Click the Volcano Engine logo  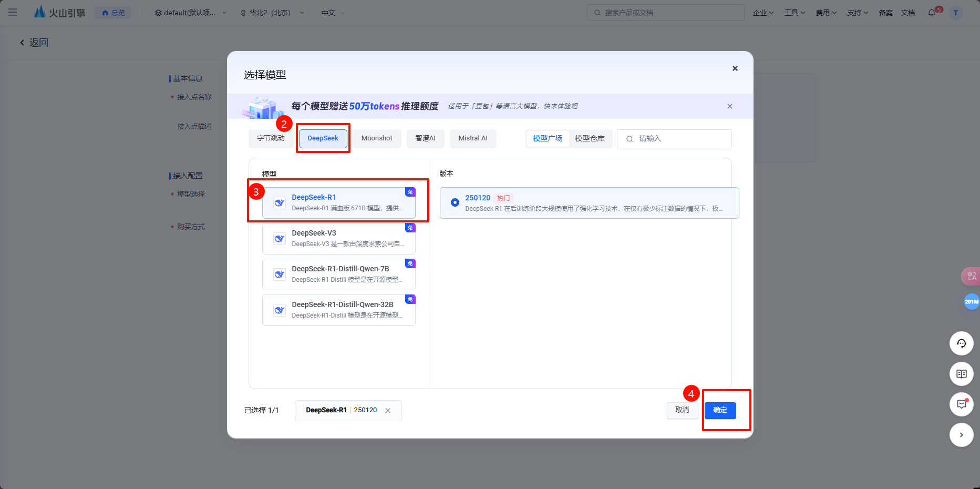59,12
